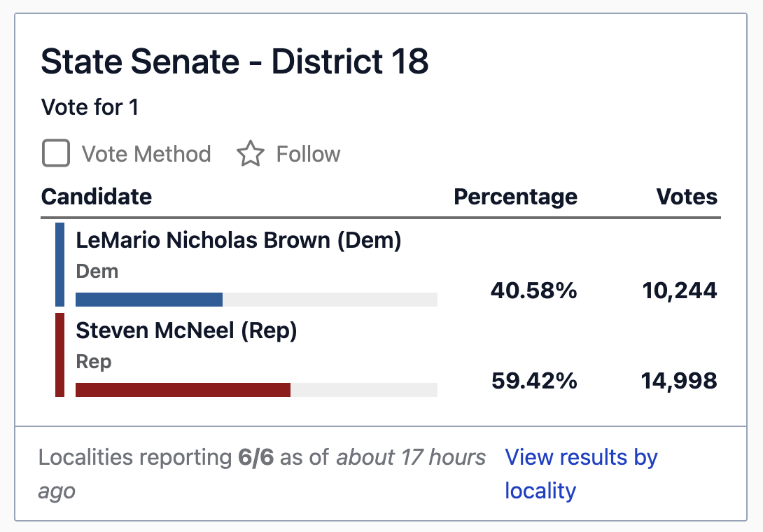
Task: Click the 14,998 vote count
Action: (x=680, y=381)
